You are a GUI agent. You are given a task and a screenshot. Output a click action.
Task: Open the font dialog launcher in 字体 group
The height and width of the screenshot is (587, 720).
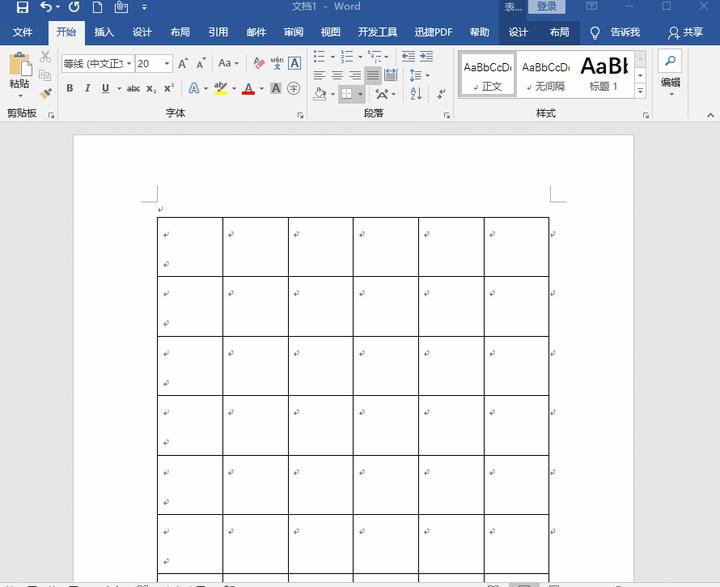[300, 115]
